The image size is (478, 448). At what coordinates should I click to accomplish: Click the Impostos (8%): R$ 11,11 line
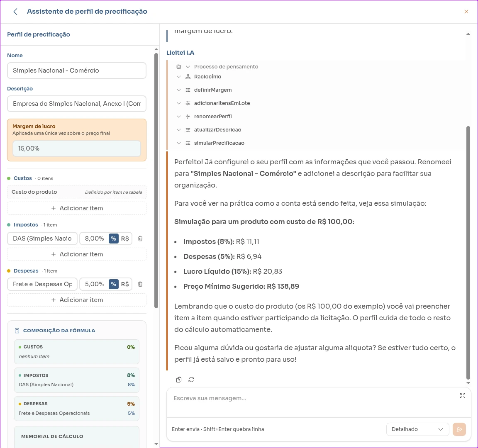221,242
